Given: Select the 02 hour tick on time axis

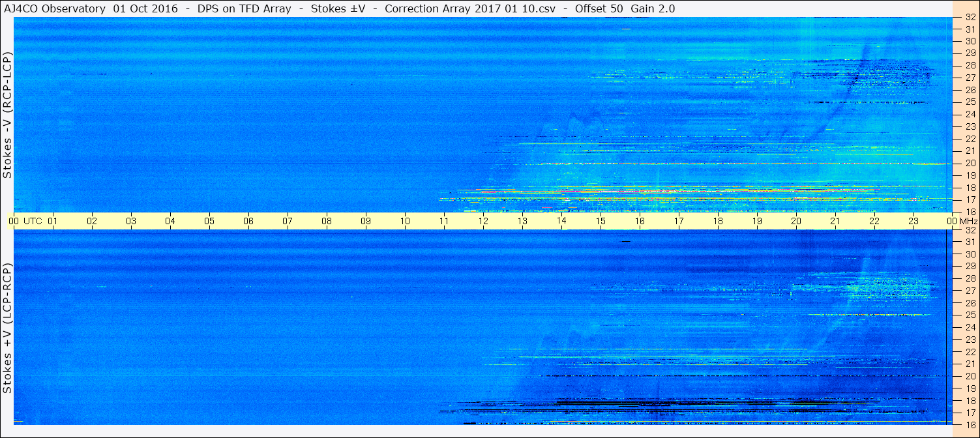Looking at the screenshot, I should click(x=92, y=221).
